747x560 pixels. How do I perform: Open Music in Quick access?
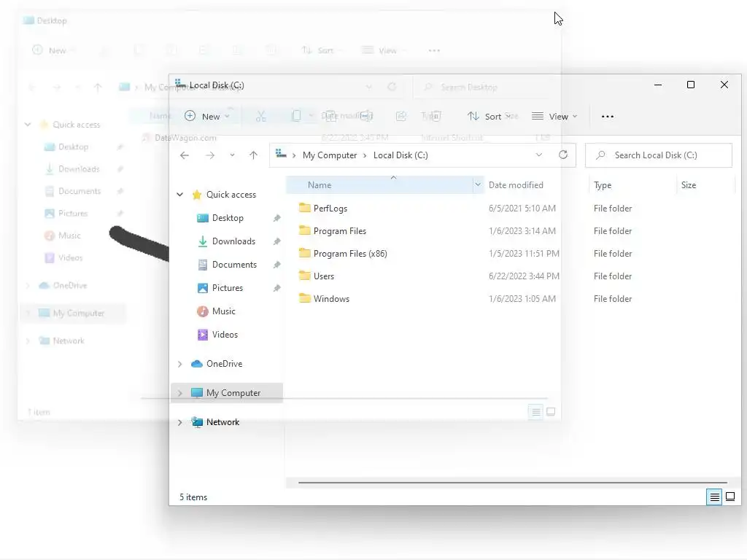[x=223, y=311]
